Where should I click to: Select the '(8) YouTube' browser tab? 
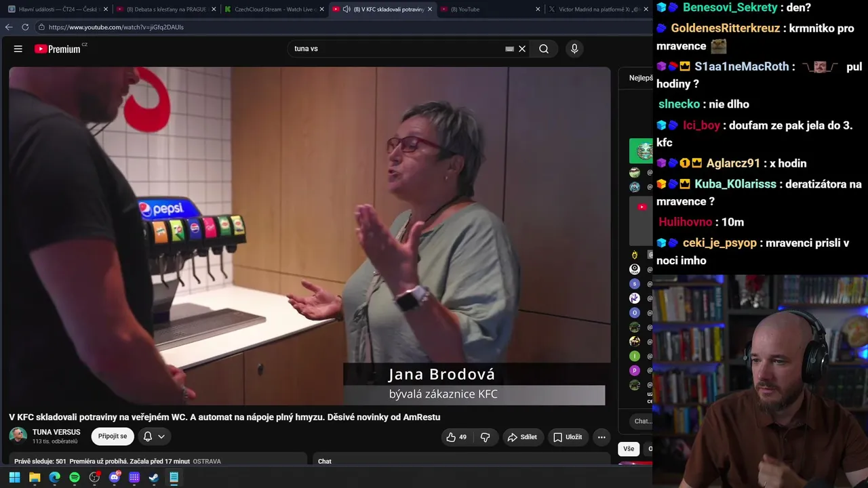click(x=490, y=9)
